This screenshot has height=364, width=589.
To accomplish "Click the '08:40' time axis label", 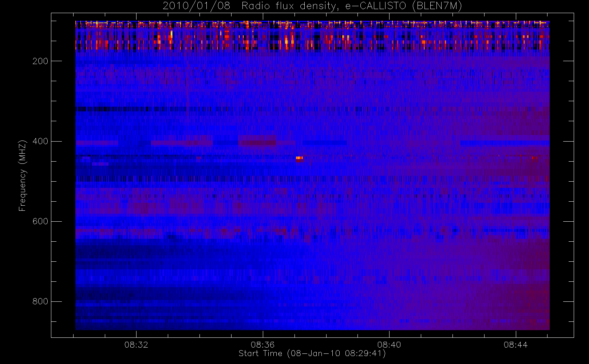I will [389, 345].
